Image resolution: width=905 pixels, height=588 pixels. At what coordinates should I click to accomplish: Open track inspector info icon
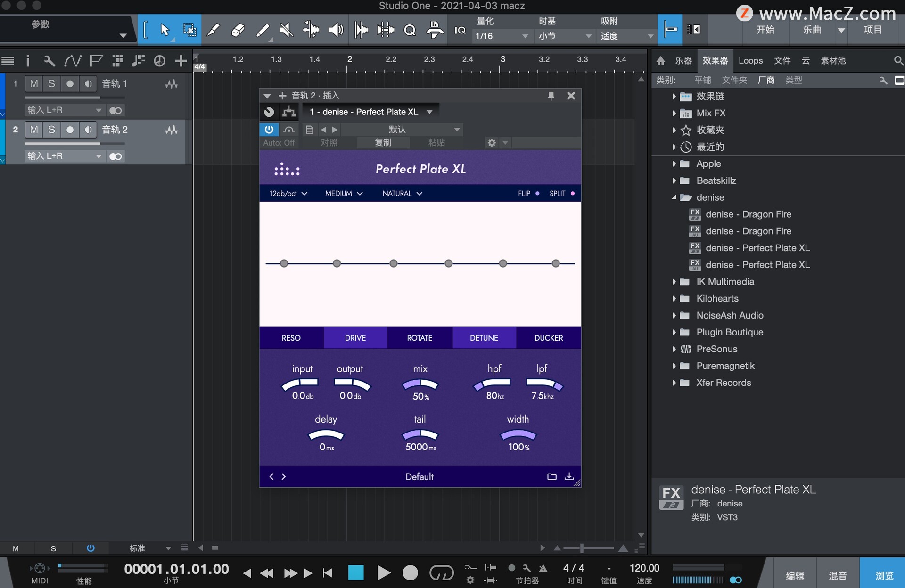pyautogui.click(x=28, y=61)
